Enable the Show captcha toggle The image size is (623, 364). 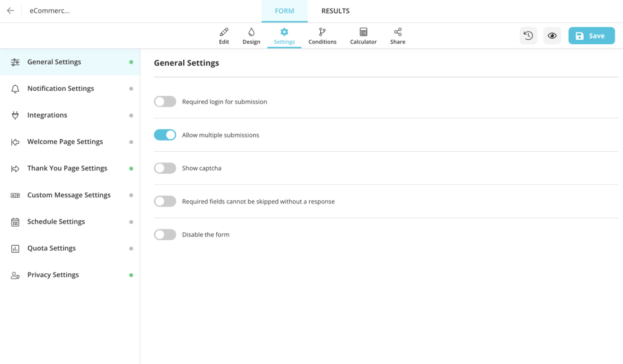(x=165, y=168)
